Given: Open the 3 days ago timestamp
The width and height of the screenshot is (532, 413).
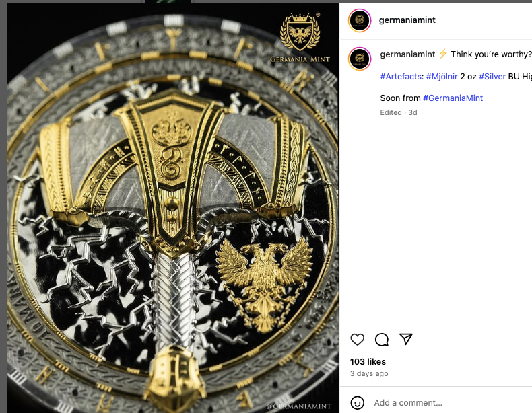Looking at the screenshot, I should pos(369,373).
